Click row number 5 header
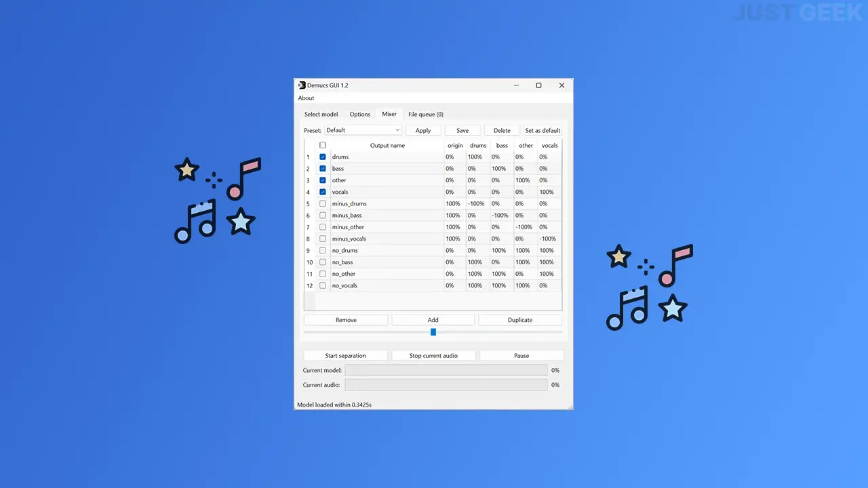This screenshot has width=868, height=488. (310, 203)
